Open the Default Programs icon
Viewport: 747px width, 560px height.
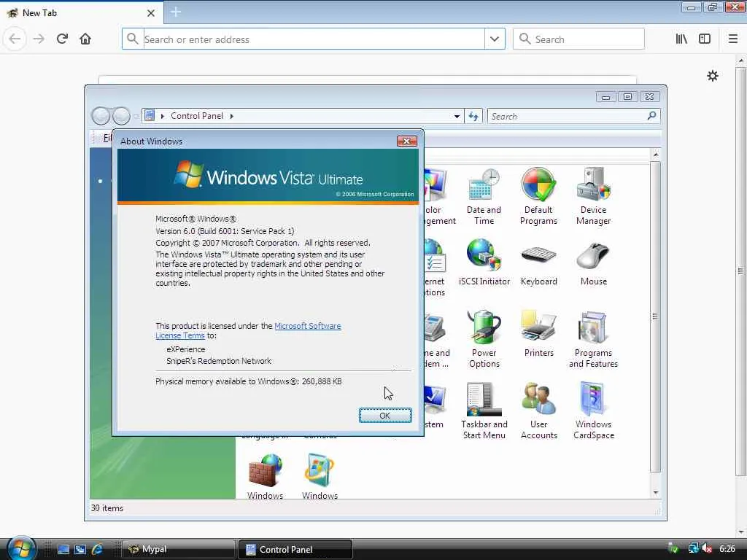pyautogui.click(x=538, y=197)
